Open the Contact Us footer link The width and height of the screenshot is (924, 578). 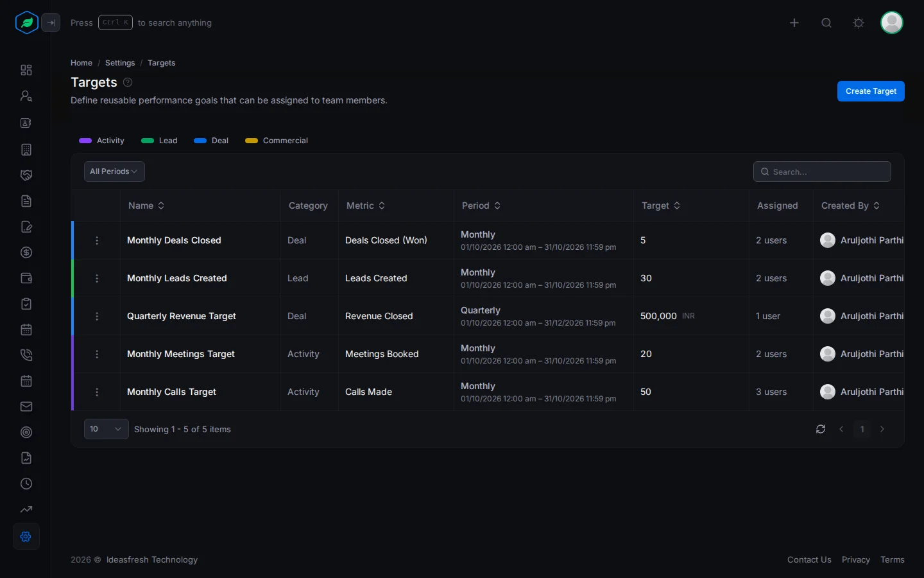pyautogui.click(x=809, y=559)
